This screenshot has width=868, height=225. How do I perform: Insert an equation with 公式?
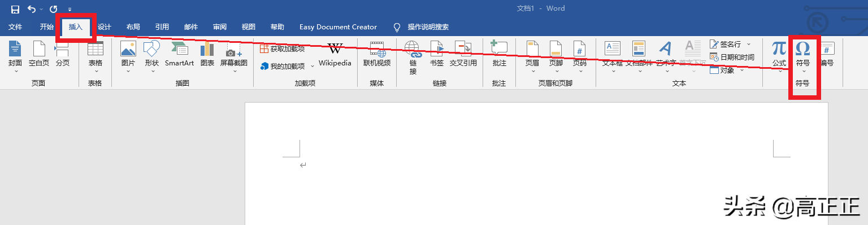tap(779, 56)
